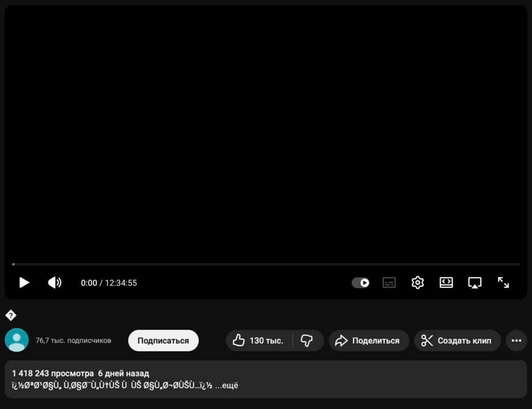Expand the description with ...ещё
This screenshot has height=409, width=532.
pyautogui.click(x=227, y=386)
